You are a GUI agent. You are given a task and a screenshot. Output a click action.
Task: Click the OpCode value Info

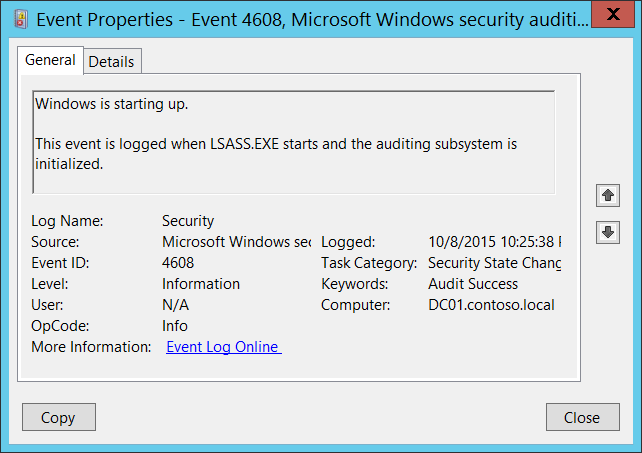click(175, 326)
